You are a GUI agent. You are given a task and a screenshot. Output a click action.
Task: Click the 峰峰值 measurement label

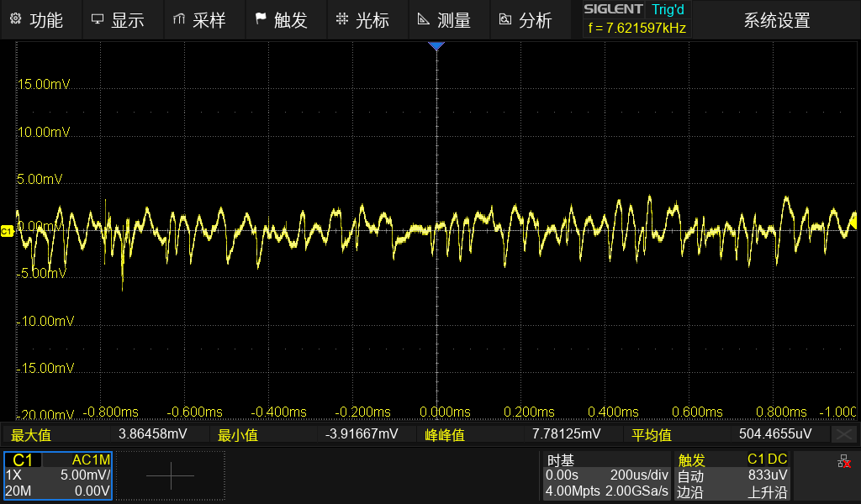tap(445, 435)
